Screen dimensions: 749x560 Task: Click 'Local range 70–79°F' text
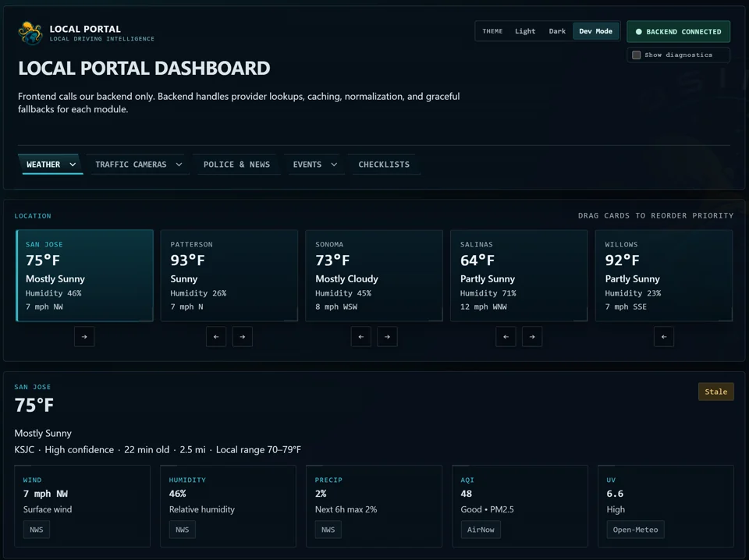click(258, 450)
